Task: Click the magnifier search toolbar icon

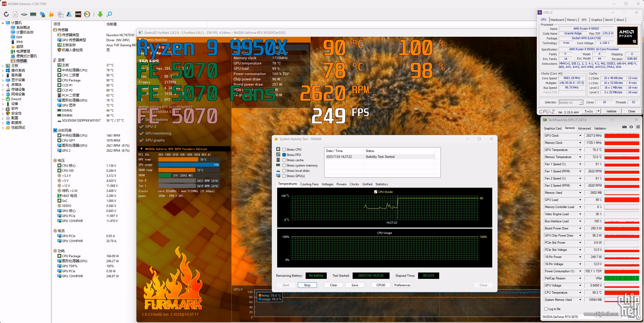Action: (109, 14)
